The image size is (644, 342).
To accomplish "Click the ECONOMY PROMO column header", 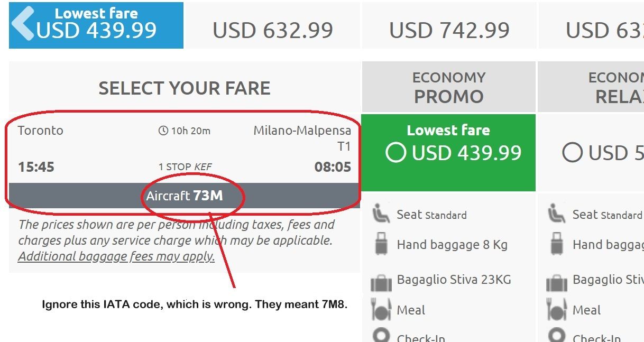I will [x=448, y=87].
